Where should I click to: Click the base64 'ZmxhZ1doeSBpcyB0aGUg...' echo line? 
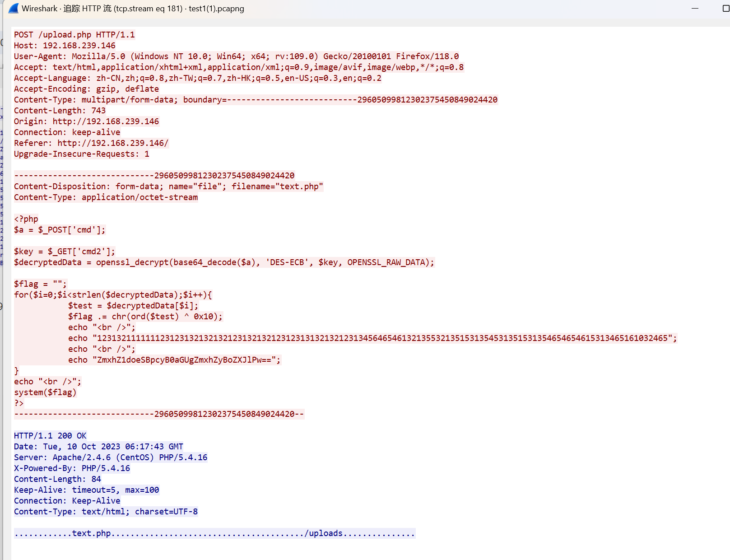pyautogui.click(x=174, y=360)
